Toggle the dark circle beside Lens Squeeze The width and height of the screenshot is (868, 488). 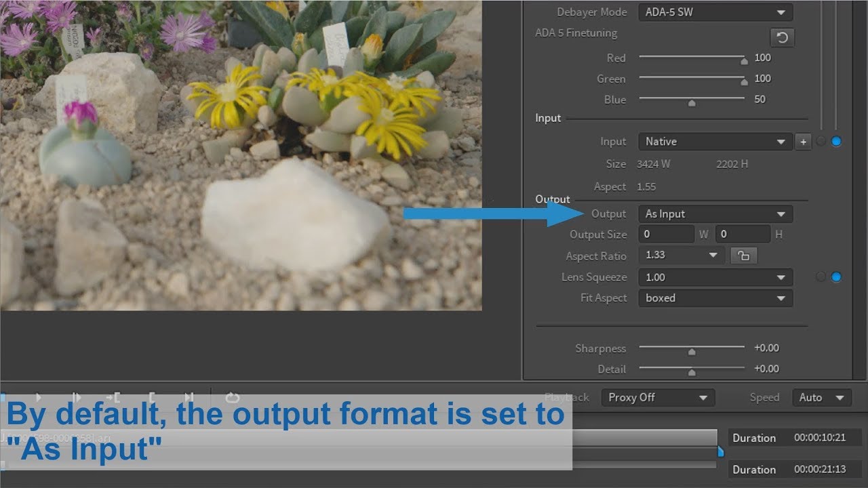(821, 277)
